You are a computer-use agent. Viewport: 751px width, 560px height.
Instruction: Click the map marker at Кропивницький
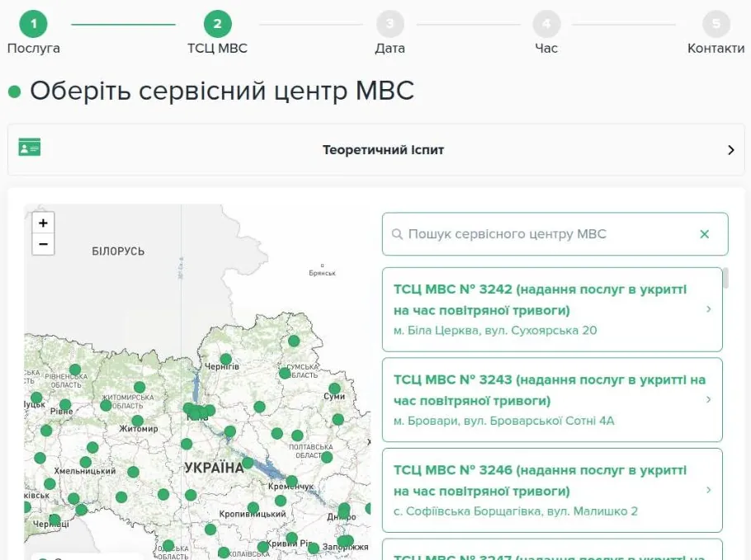(x=253, y=508)
